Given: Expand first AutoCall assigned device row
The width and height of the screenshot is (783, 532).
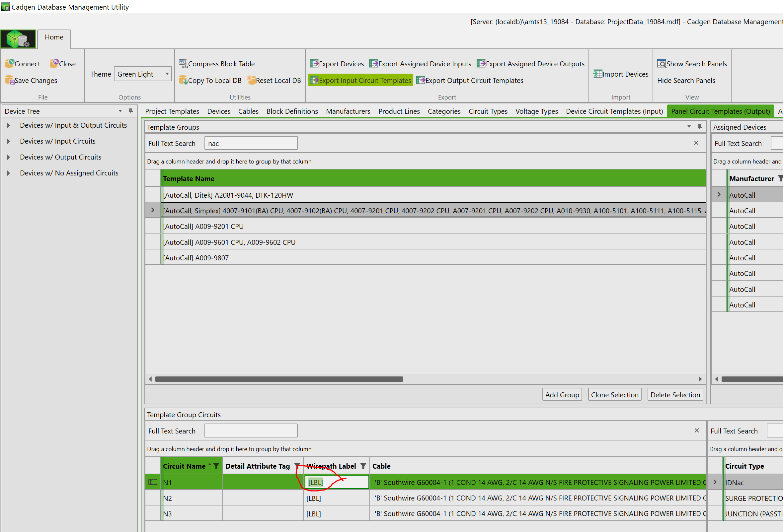Looking at the screenshot, I should [x=719, y=195].
